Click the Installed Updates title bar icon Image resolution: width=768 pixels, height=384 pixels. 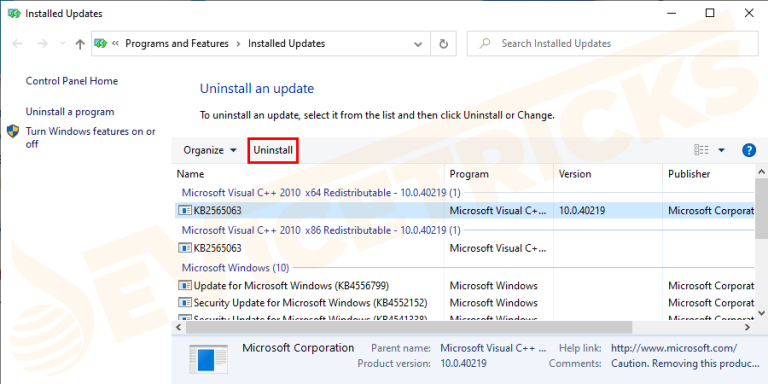pyautogui.click(x=14, y=13)
